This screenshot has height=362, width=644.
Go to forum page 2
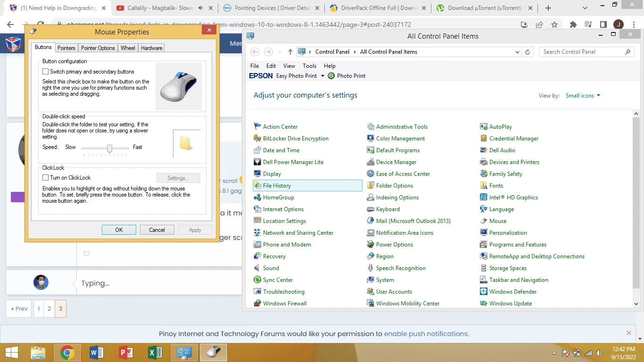49,309
